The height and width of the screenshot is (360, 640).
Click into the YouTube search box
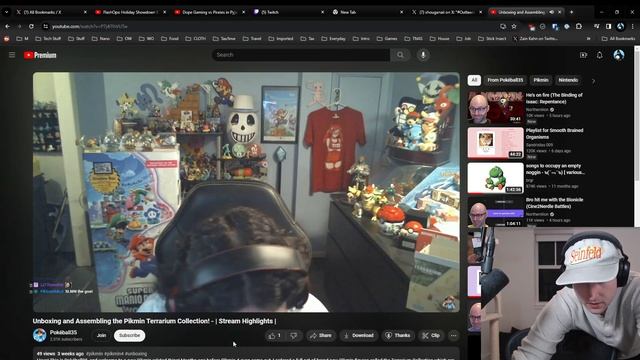[301, 55]
